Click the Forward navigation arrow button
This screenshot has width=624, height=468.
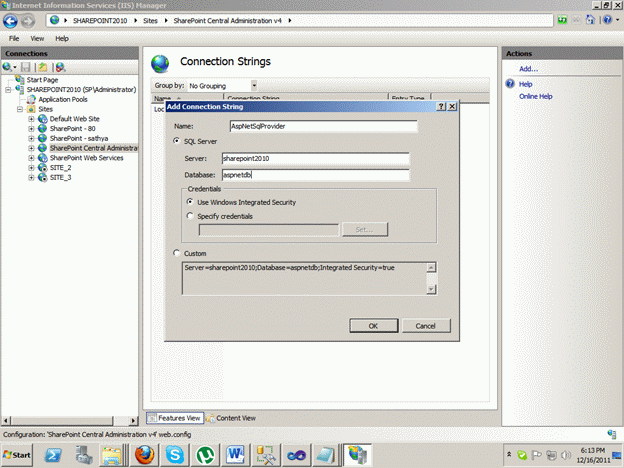(27, 21)
